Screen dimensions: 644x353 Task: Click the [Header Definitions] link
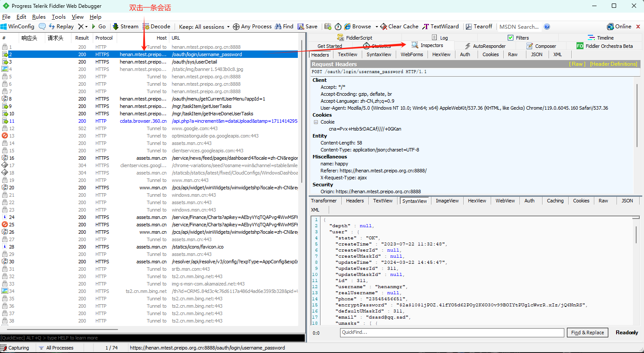pyautogui.click(x=614, y=64)
